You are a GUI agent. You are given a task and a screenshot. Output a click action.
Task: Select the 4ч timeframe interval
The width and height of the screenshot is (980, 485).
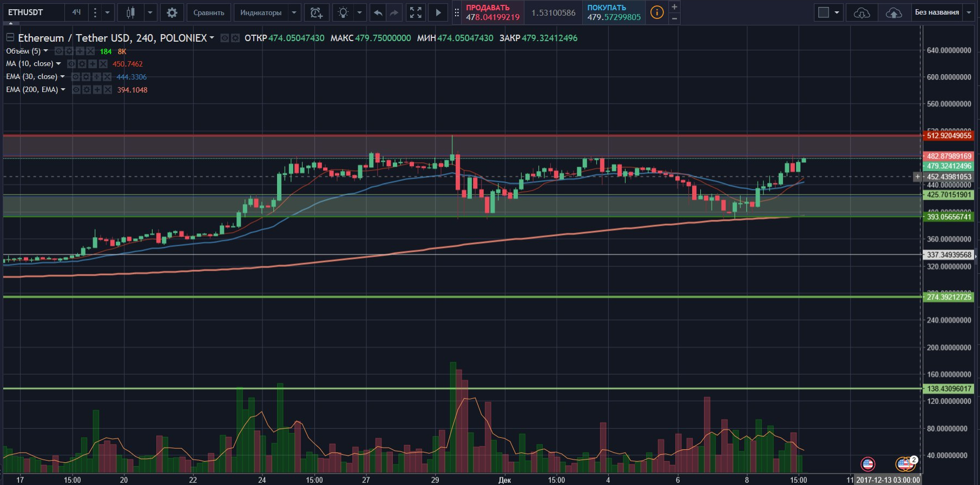click(76, 12)
